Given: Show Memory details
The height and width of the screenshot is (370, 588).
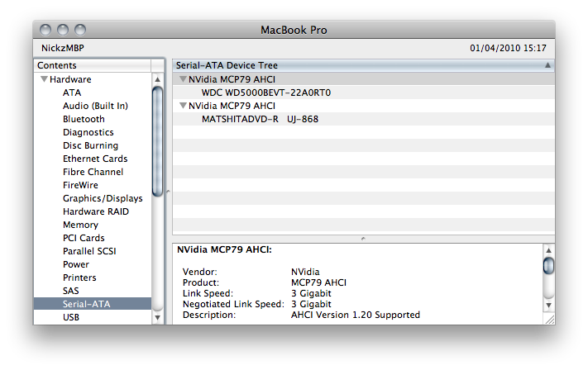Looking at the screenshot, I should (80, 225).
